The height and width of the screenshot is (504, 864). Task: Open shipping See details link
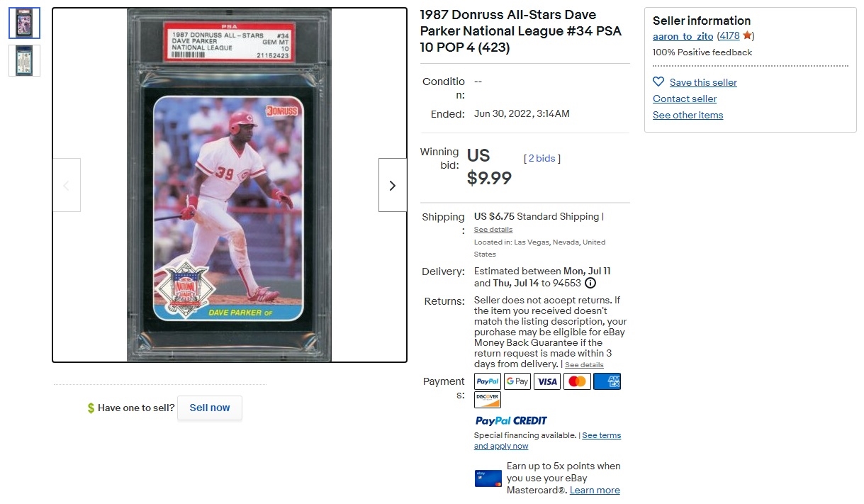493,230
